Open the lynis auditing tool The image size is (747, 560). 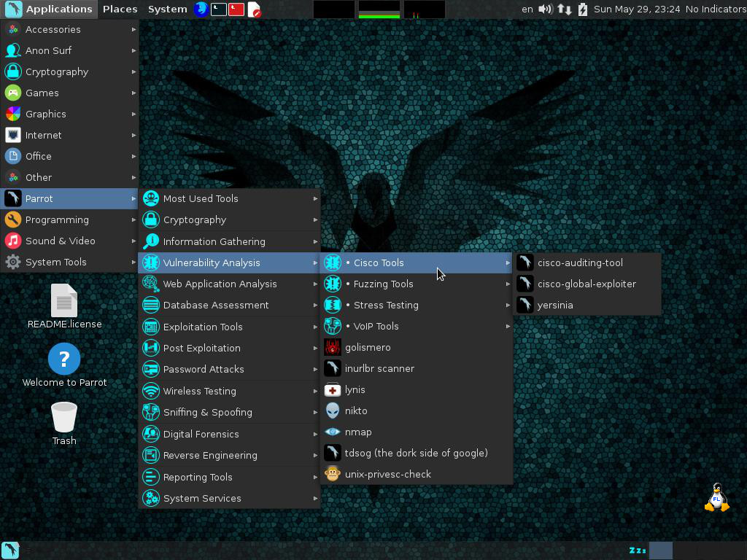pos(355,389)
